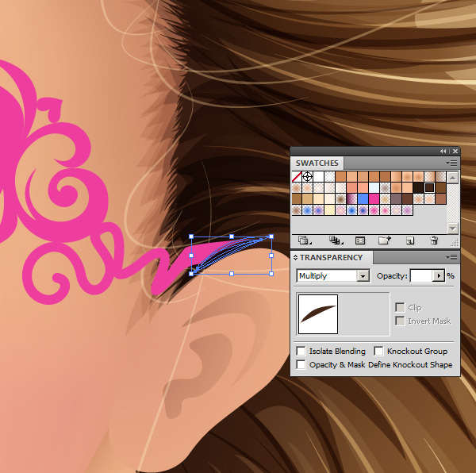Collapse the panel using double-arrow icon
Image resolution: width=476 pixels, height=473 pixels.
pos(443,151)
